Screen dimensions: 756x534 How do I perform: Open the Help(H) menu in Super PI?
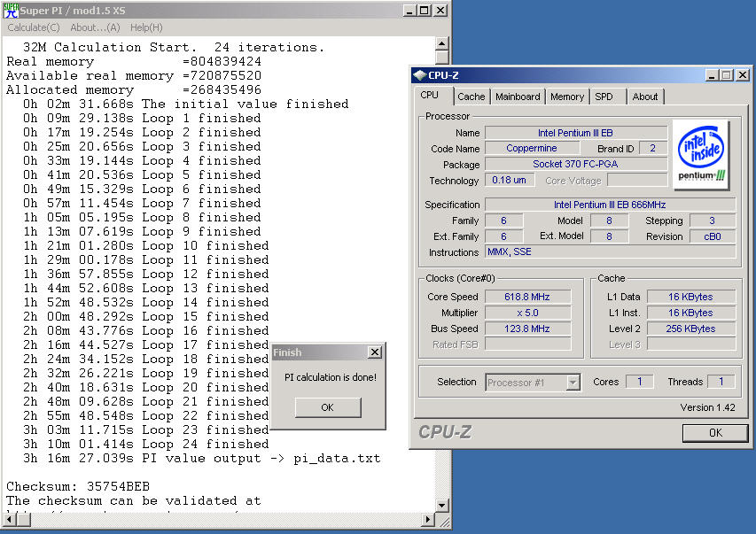(146, 27)
